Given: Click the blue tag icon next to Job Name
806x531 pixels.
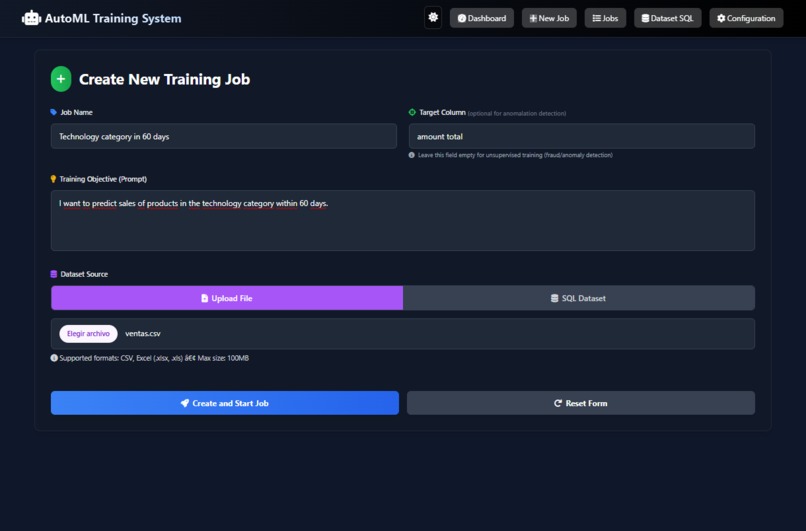Looking at the screenshot, I should [x=53, y=112].
